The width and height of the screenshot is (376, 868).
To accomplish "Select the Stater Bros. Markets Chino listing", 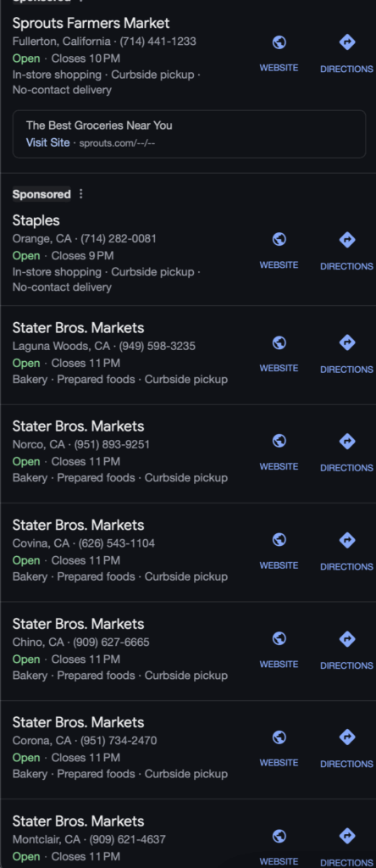I will 78,624.
